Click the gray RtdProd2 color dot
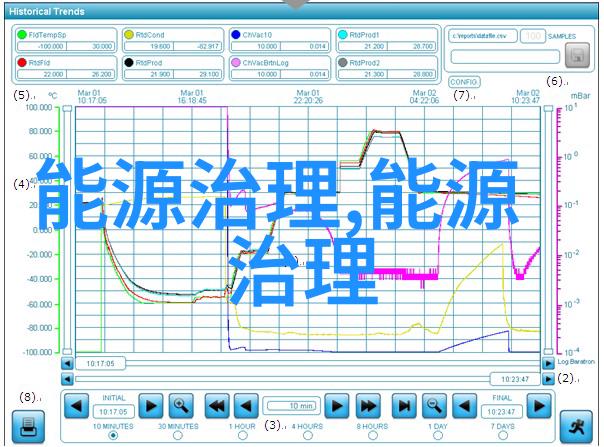Screen dimensions: 604x447 (342, 62)
